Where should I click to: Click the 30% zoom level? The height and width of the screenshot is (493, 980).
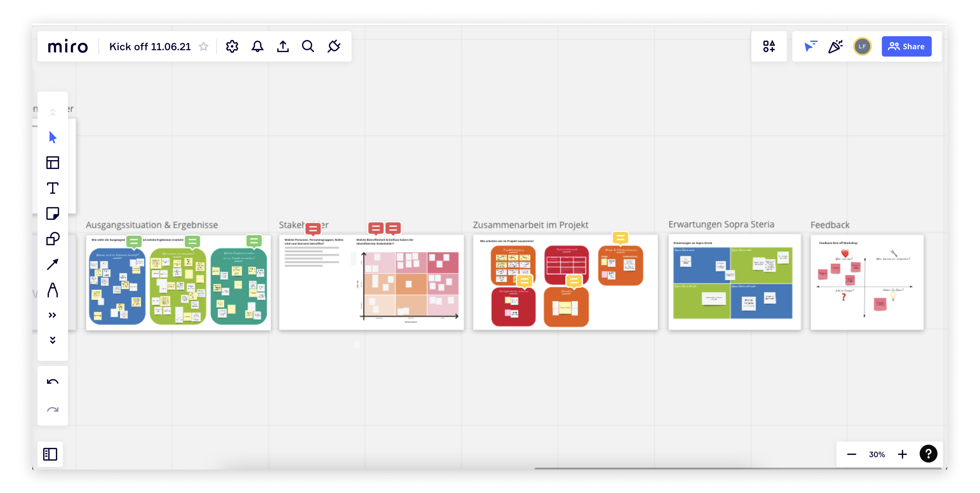click(877, 454)
